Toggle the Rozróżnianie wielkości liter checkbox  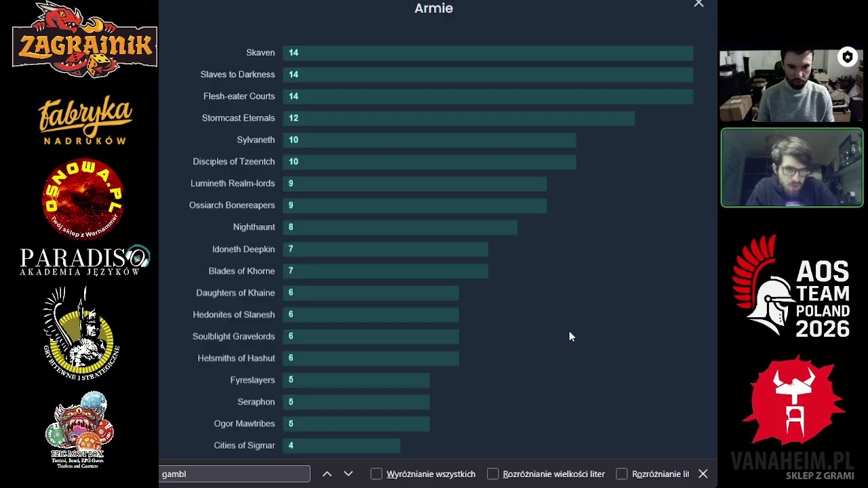pos(493,474)
